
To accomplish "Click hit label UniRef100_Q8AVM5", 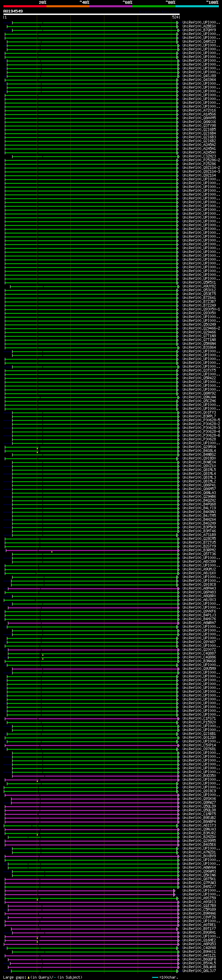I will click(x=199, y=118).
